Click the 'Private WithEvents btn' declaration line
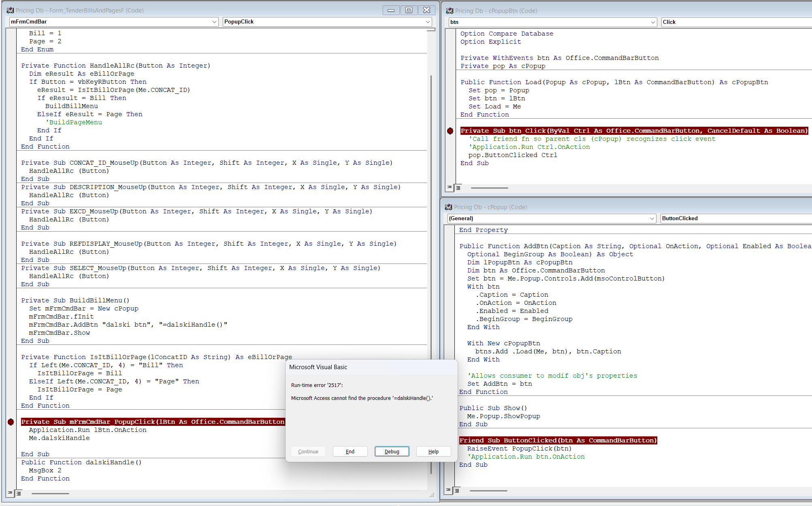This screenshot has width=812, height=506. pyautogui.click(x=560, y=58)
